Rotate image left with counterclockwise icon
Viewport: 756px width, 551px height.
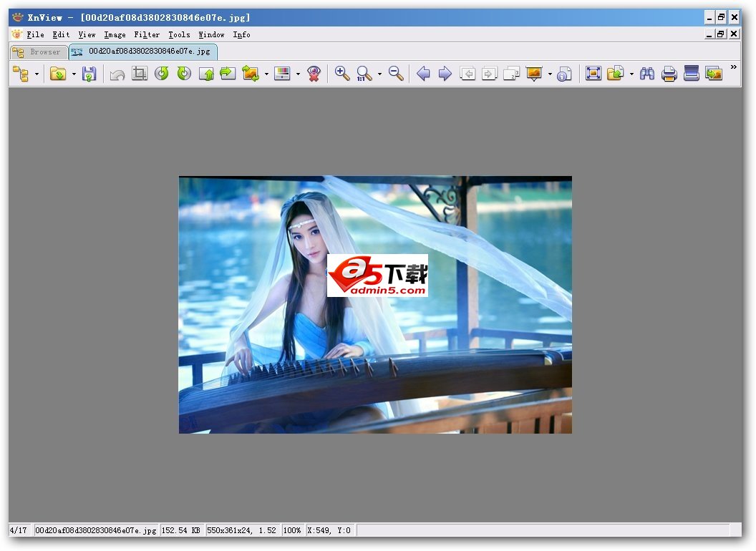click(x=162, y=74)
